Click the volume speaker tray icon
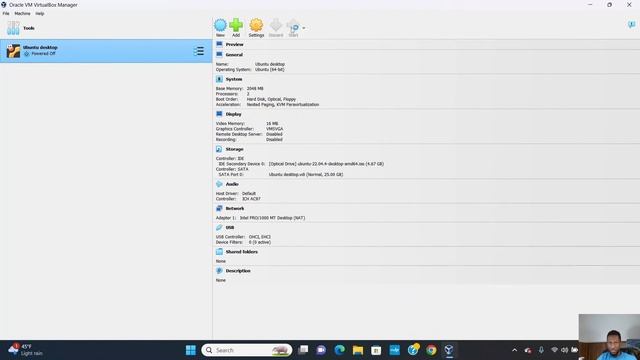This screenshot has height=360, width=640. (564, 350)
